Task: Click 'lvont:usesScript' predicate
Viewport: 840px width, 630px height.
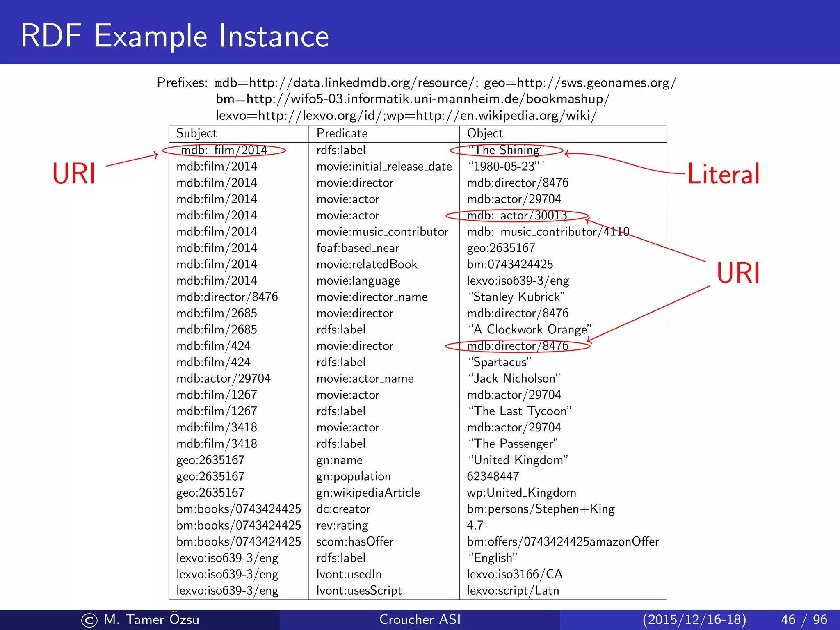Action: (359, 591)
